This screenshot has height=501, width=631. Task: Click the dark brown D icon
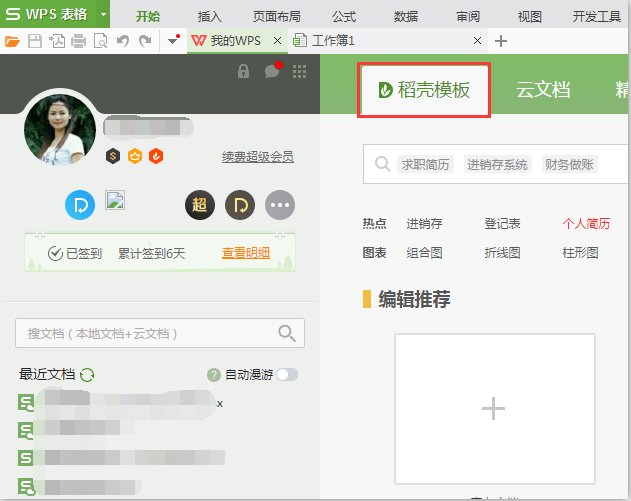point(240,205)
